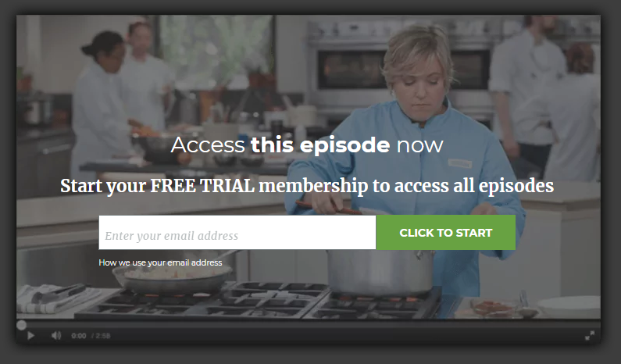Click the 0:00 elapsed time readout
The height and width of the screenshot is (364, 621).
click(78, 336)
